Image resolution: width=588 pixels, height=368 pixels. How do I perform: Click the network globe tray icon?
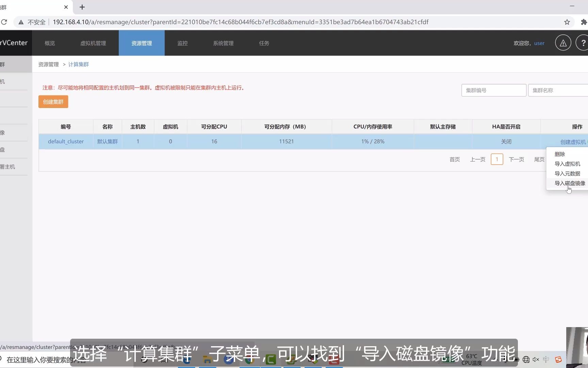coord(526,359)
